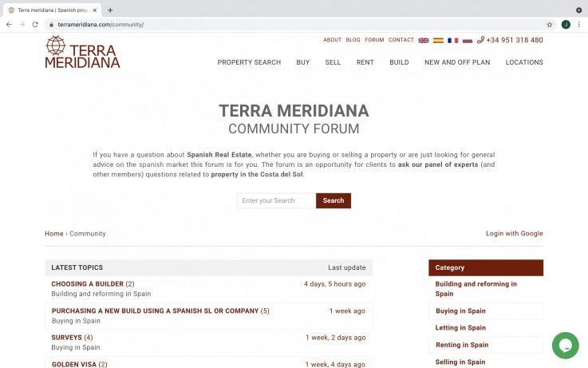Image resolution: width=588 pixels, height=368 pixels.
Task: Click the Terra Meridiana logo
Action: [82, 52]
